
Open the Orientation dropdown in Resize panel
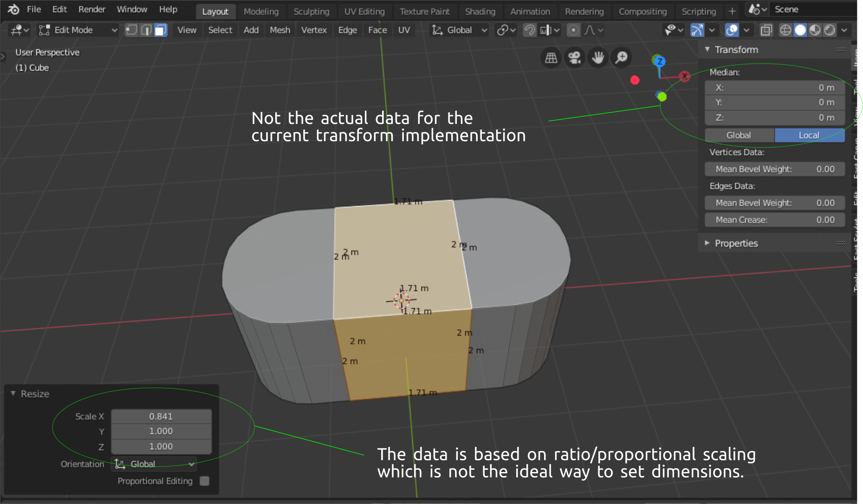154,464
